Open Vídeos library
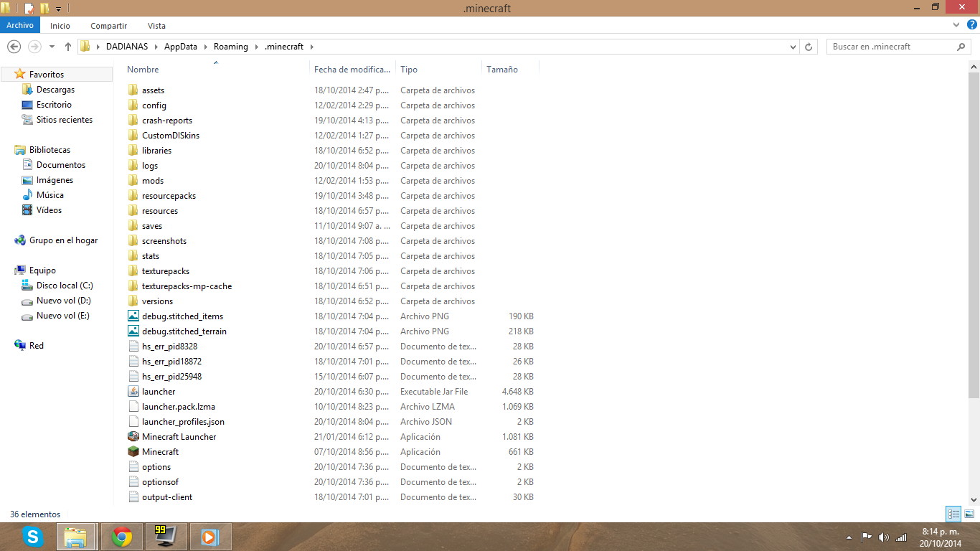 coord(49,210)
